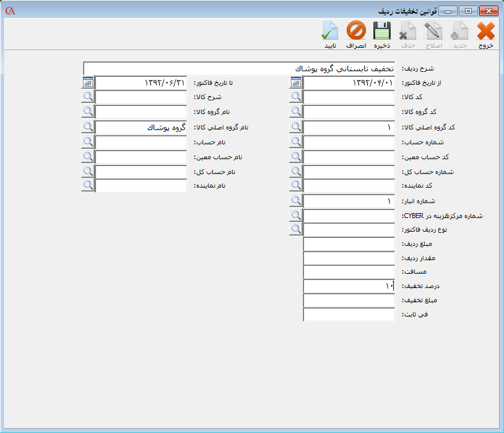504x433 pixels.
Task: Click magnifier next to شرح کالا field
Action: (x=88, y=97)
